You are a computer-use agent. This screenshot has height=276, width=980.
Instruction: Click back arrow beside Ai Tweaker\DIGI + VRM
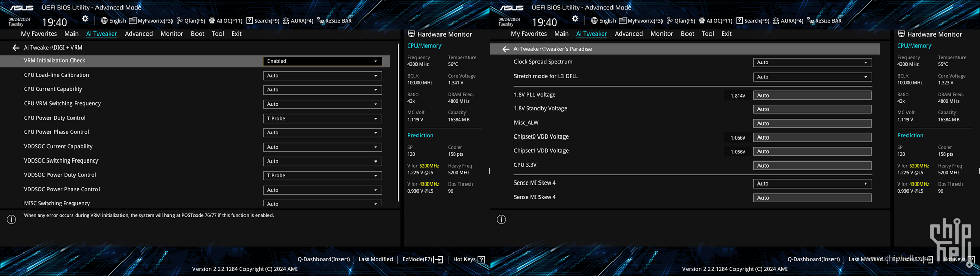click(x=16, y=48)
